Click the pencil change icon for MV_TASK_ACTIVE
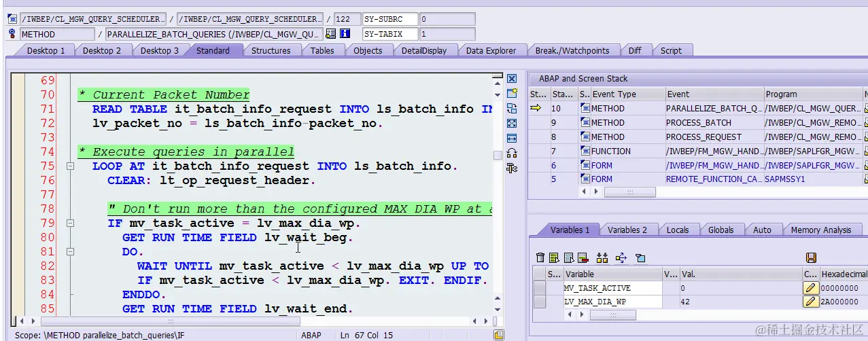 [x=810, y=288]
